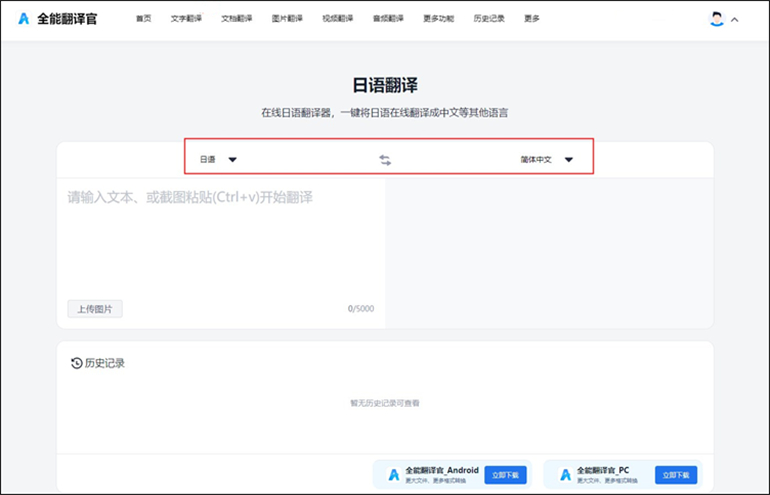Viewport: 770px width, 495px height.
Task: Click the text input area to translate
Action: click(221, 238)
